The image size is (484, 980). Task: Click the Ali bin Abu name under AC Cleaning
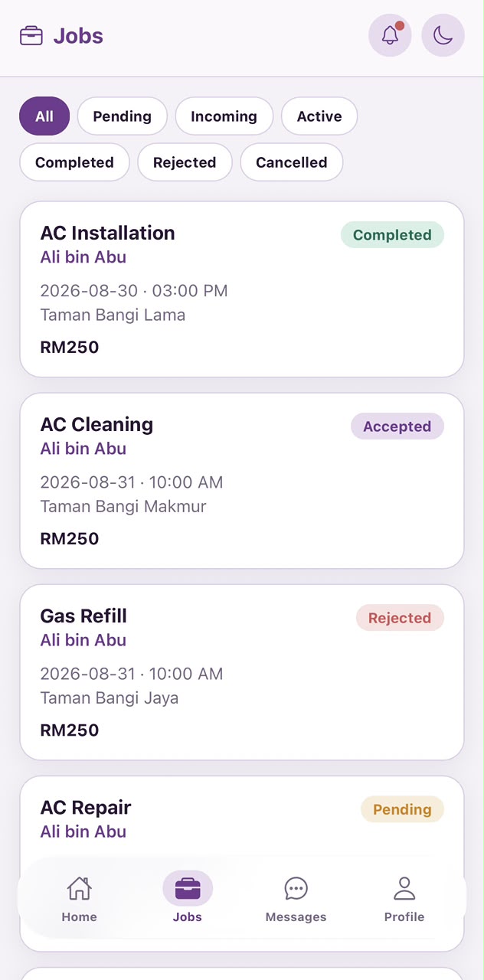(x=83, y=449)
